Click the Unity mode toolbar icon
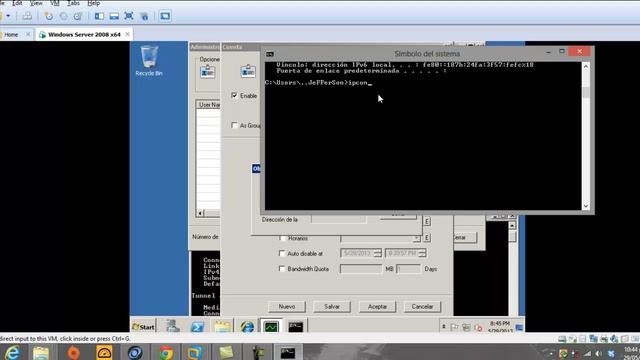Viewport: 640px width, 360px height. [144, 16]
